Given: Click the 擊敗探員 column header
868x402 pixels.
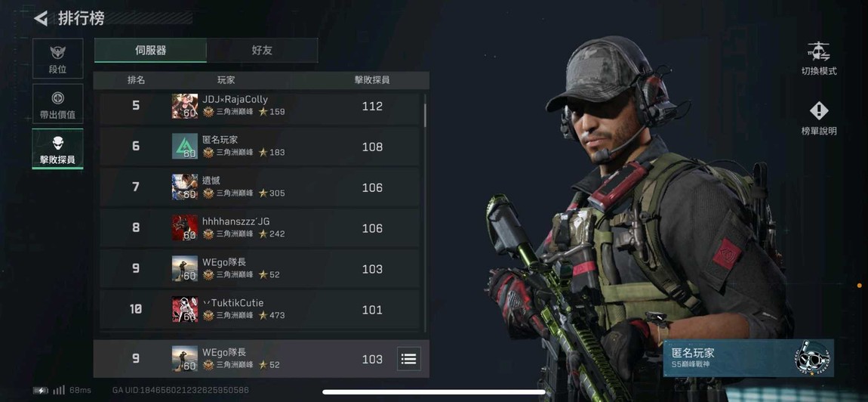Looking at the screenshot, I should [372, 80].
